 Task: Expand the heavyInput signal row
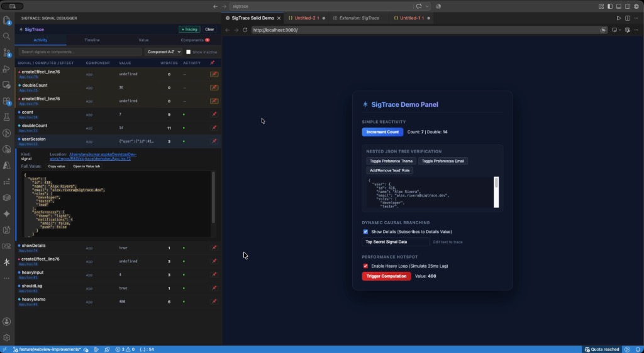click(118, 274)
